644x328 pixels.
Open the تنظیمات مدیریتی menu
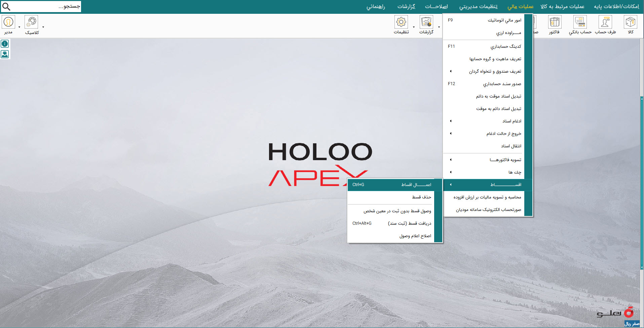tap(478, 6)
